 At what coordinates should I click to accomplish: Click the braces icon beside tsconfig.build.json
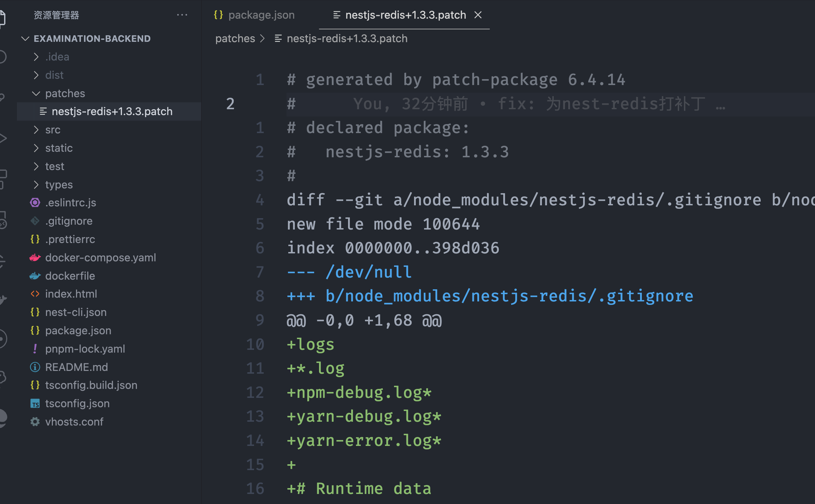pyautogui.click(x=35, y=385)
